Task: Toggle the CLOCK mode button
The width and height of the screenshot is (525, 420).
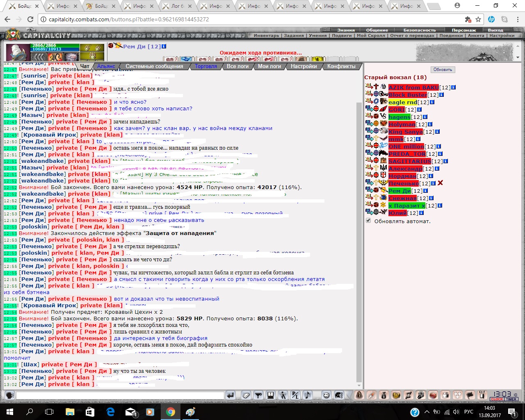Action: click(x=497, y=399)
